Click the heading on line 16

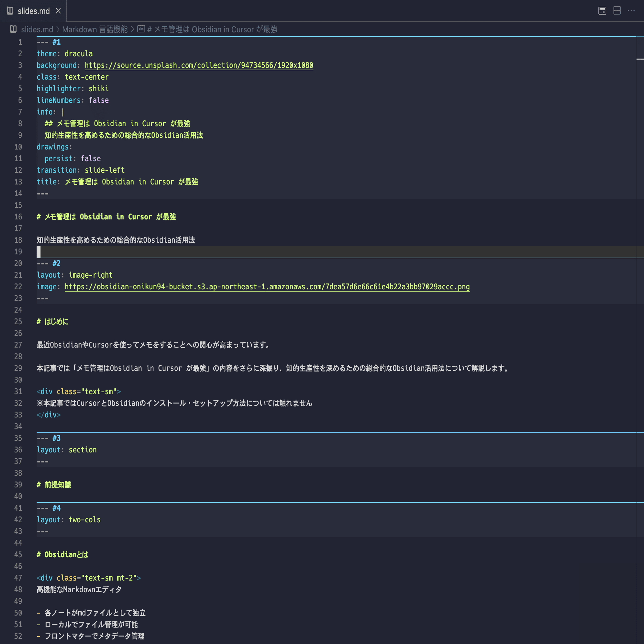(106, 217)
